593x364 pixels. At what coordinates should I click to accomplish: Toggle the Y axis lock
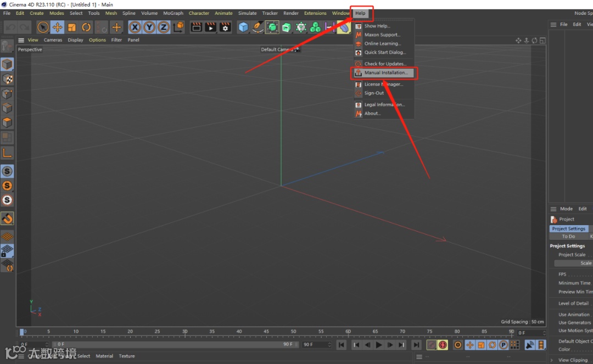pos(149,27)
